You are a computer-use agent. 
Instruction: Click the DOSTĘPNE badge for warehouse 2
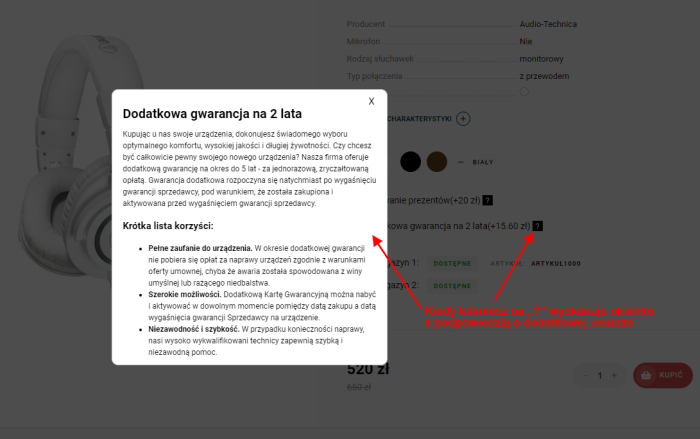pyautogui.click(x=451, y=285)
